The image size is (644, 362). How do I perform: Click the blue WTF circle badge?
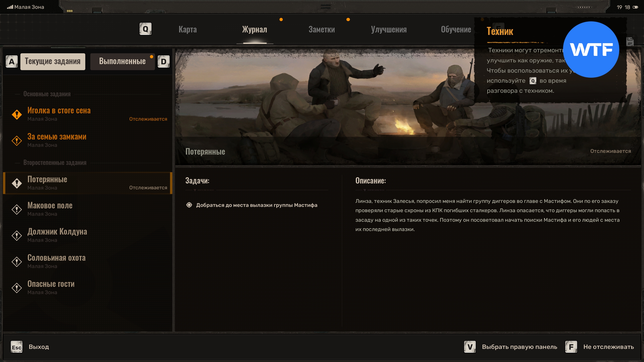click(x=591, y=50)
